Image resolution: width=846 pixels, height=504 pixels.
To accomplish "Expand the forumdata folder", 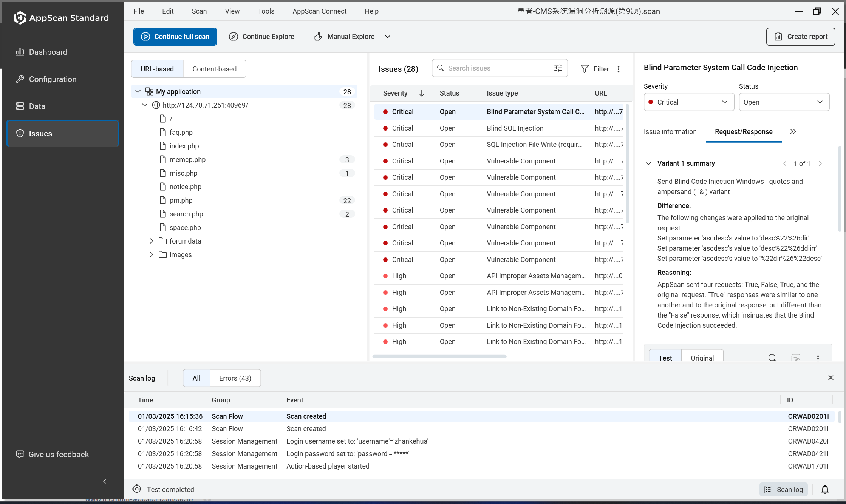I will 152,241.
